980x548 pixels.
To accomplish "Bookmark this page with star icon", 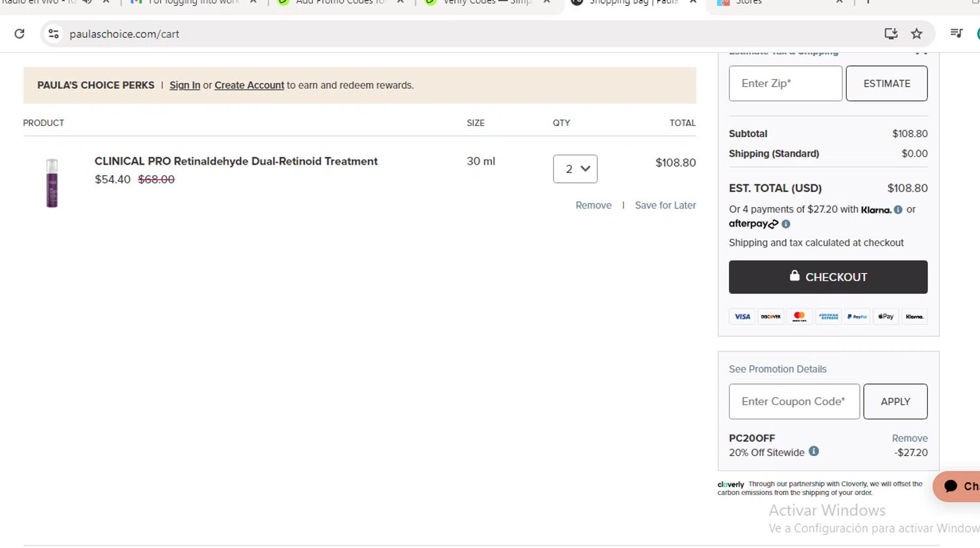I will 917,34.
